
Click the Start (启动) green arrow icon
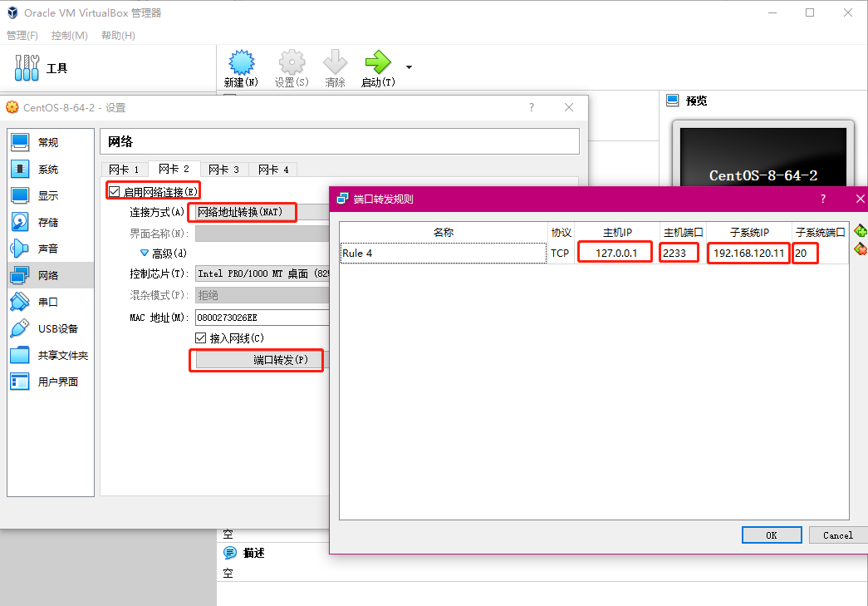point(378,62)
